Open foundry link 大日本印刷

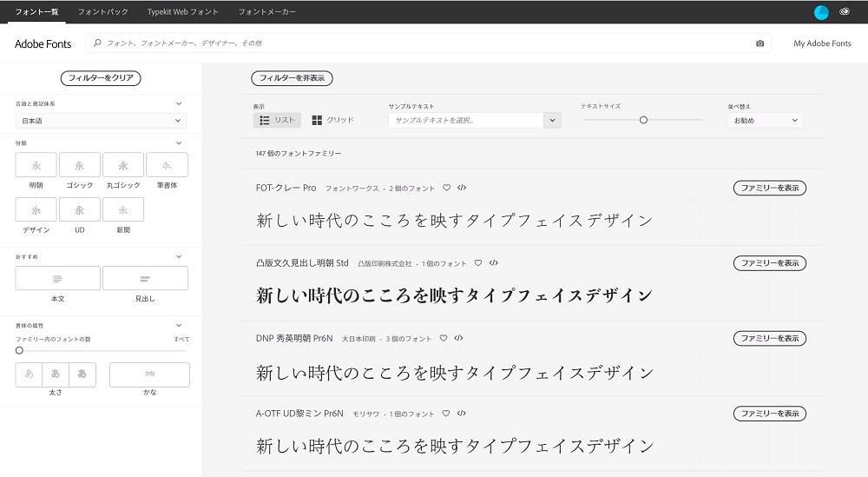pos(358,339)
